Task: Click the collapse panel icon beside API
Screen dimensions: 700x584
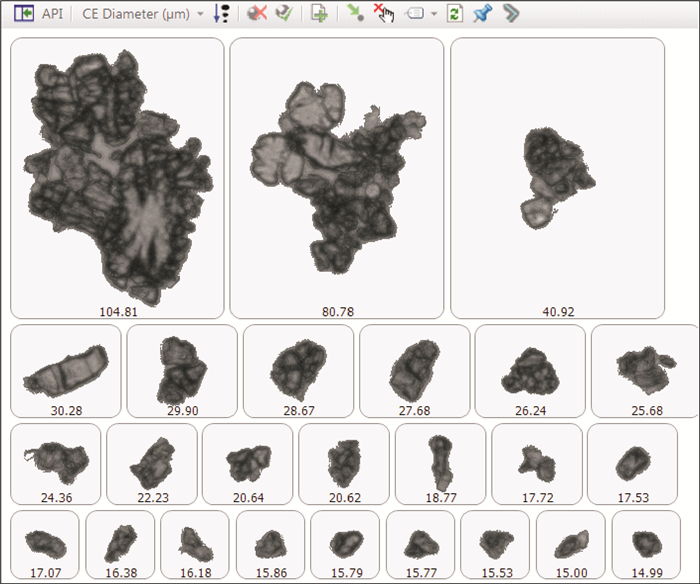Action: click(22, 15)
